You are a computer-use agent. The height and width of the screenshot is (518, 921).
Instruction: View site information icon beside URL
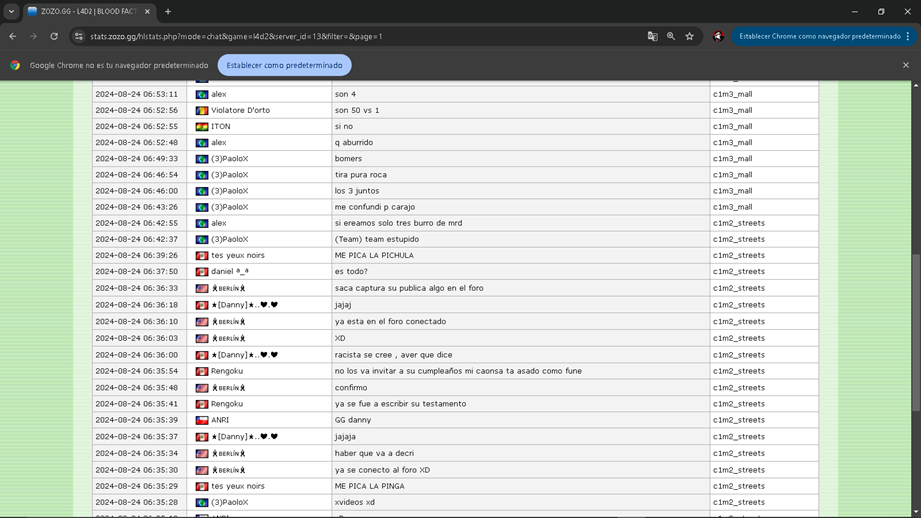click(79, 36)
